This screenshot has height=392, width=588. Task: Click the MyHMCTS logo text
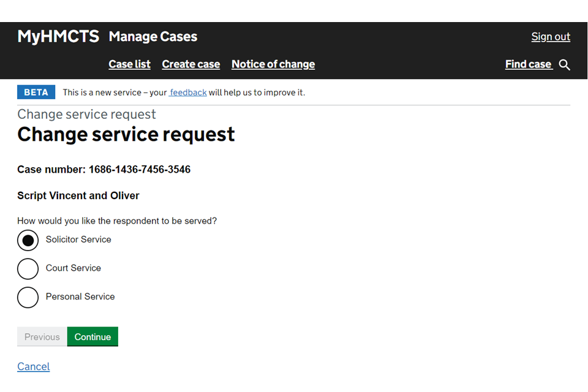(x=58, y=37)
